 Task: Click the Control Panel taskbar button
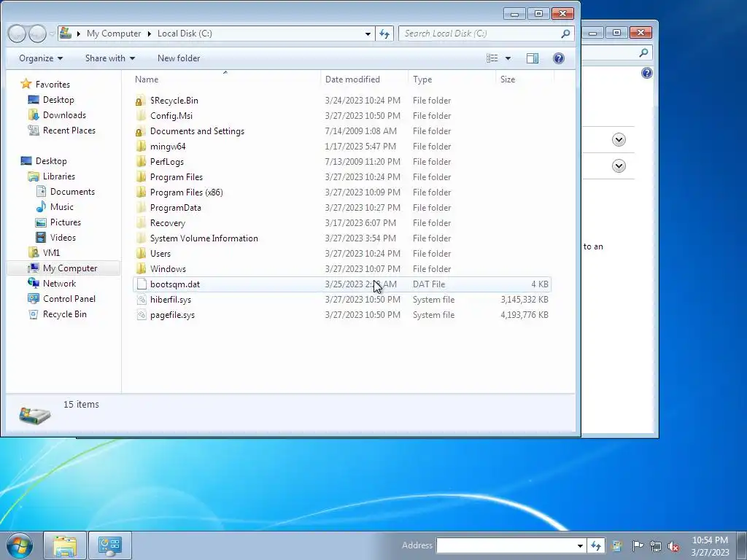(x=109, y=545)
